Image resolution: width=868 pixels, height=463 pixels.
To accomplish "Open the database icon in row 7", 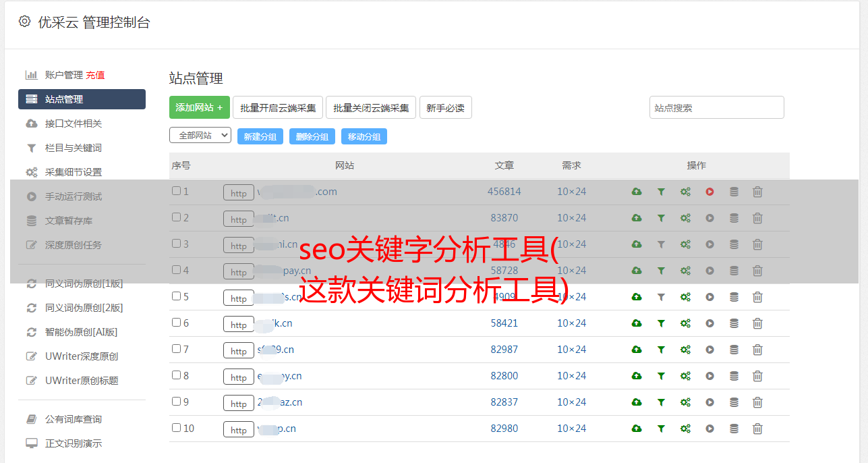I will pyautogui.click(x=734, y=350).
